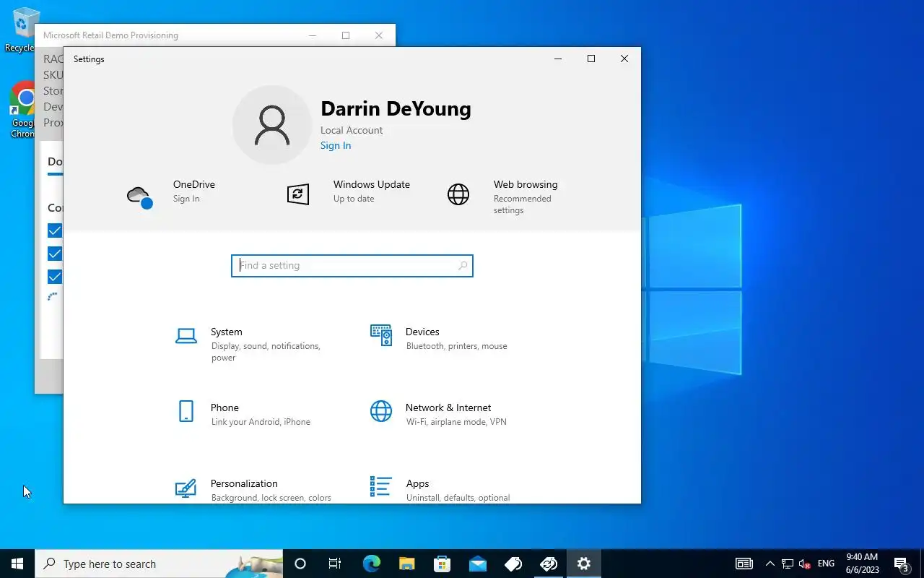The width and height of the screenshot is (924, 578).
Task: Launch Microsoft Edge from the taskbar
Action: coord(371,564)
